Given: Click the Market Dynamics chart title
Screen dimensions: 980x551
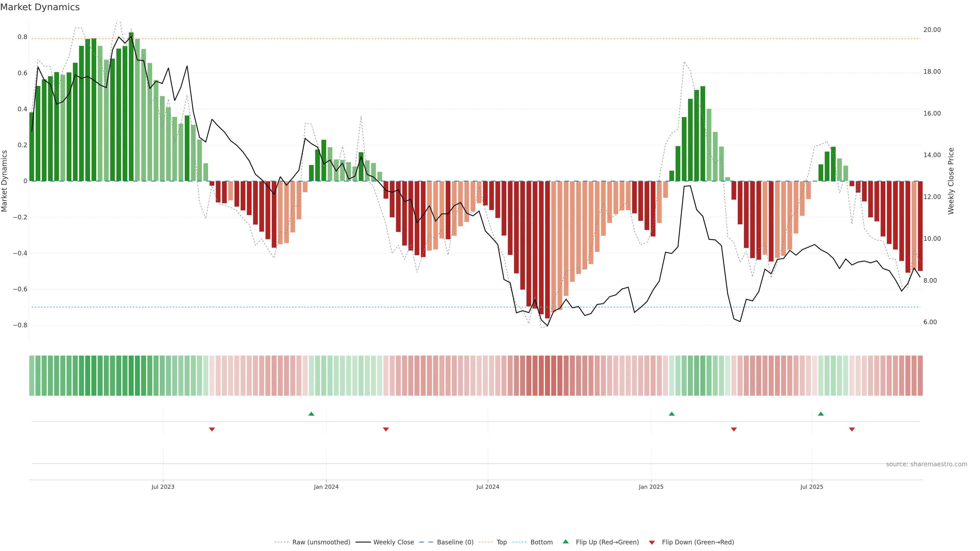Looking at the screenshot, I should point(40,7).
